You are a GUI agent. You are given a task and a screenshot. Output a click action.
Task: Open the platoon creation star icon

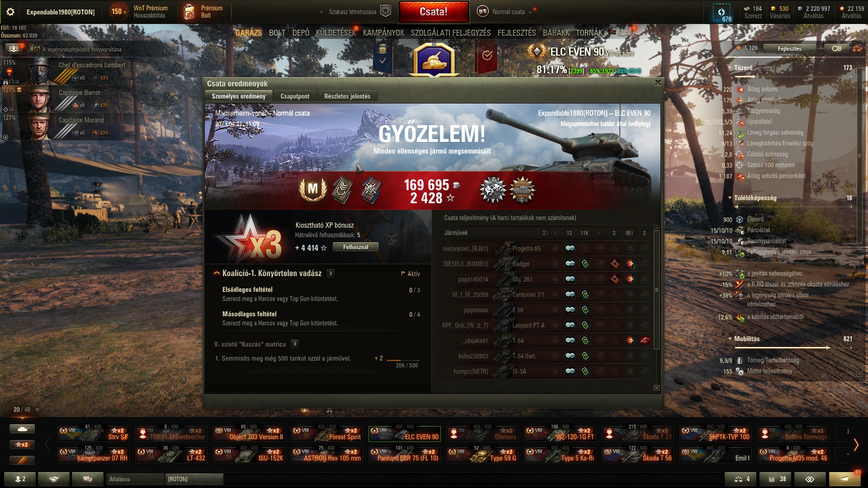coord(385,11)
